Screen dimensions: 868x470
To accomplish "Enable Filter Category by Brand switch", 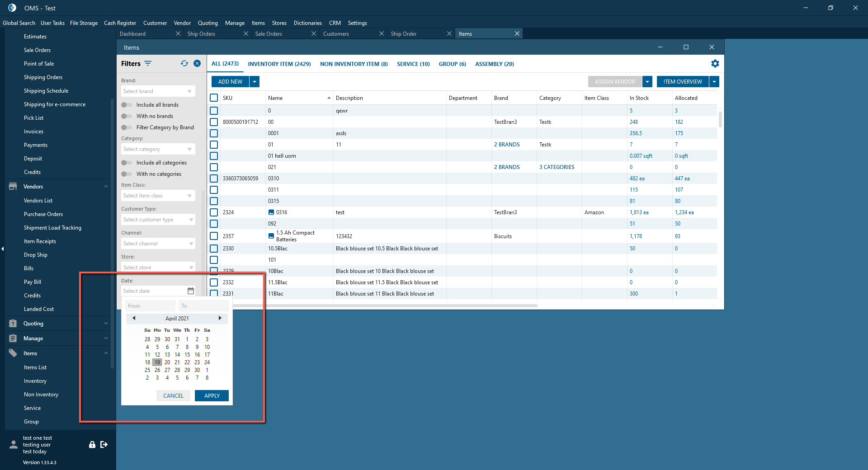I will 127,127.
